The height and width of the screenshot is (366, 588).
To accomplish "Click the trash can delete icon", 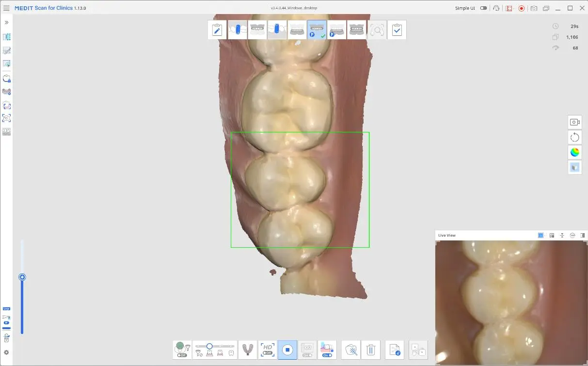I will [371, 350].
